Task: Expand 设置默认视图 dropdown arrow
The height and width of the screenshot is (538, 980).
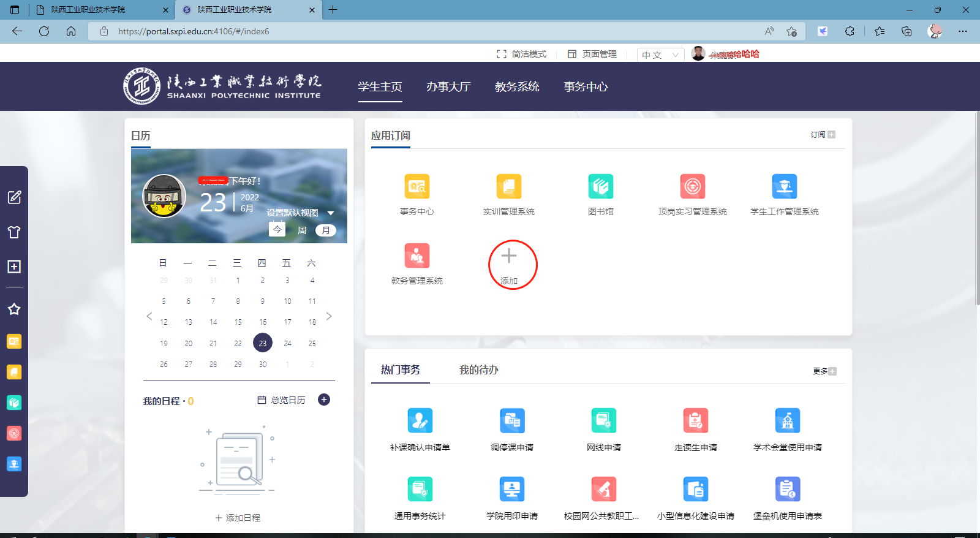Action: [x=331, y=213]
